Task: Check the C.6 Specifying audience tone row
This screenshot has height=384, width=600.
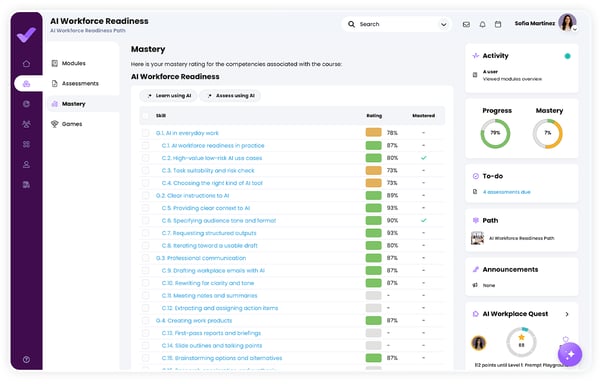Action: (145, 221)
